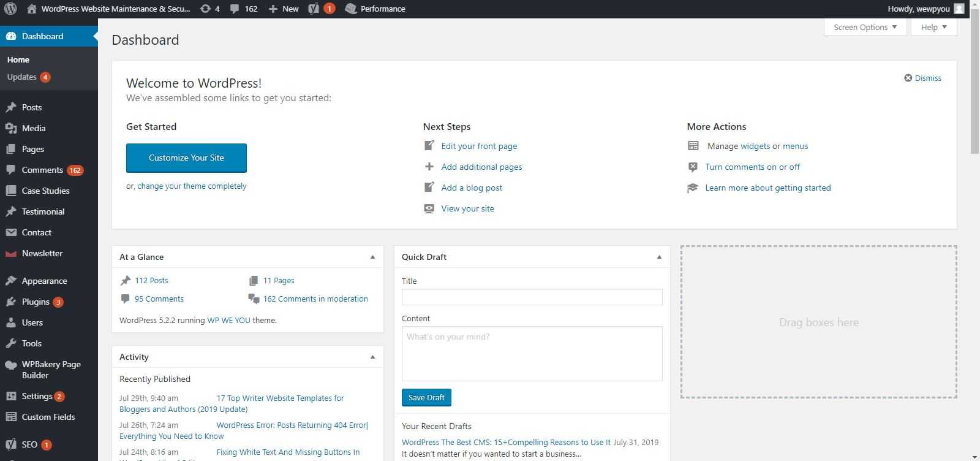
Task: Click the Case Studies icon in sidebar
Action: (11, 191)
